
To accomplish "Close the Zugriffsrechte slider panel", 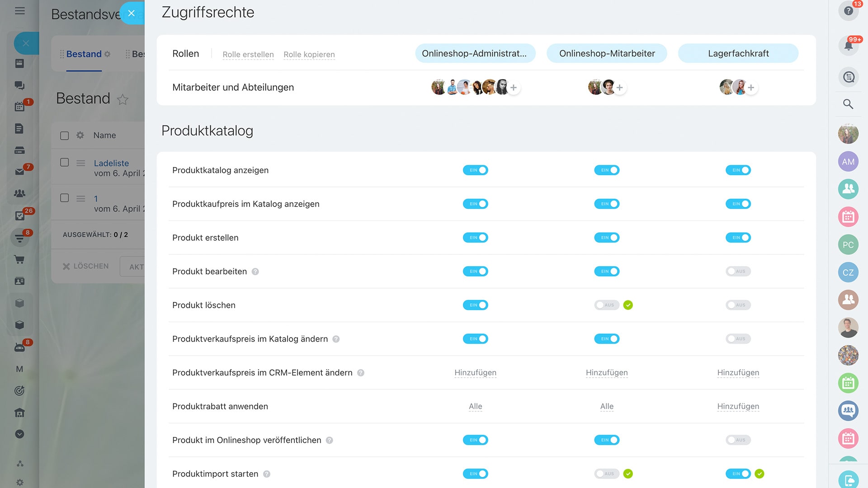I will point(132,13).
